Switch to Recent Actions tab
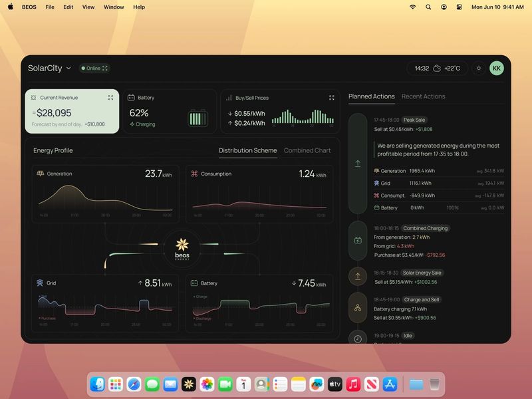This screenshot has height=399, width=532. (x=423, y=96)
